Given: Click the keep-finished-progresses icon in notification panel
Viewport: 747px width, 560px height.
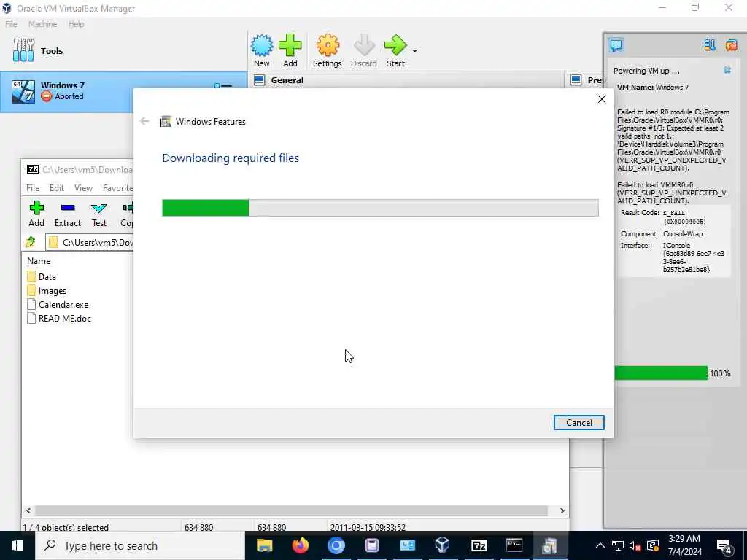Looking at the screenshot, I should (710, 45).
